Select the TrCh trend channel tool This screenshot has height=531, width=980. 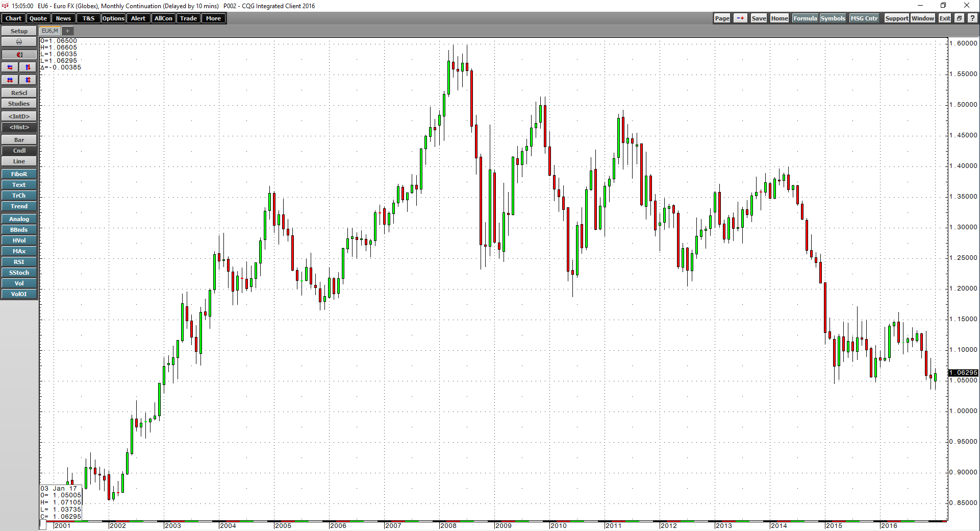19,196
